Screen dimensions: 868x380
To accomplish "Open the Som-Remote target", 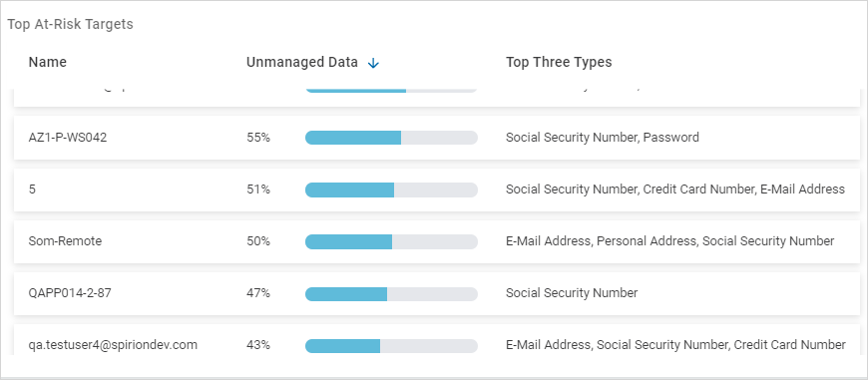I will click(437, 241).
